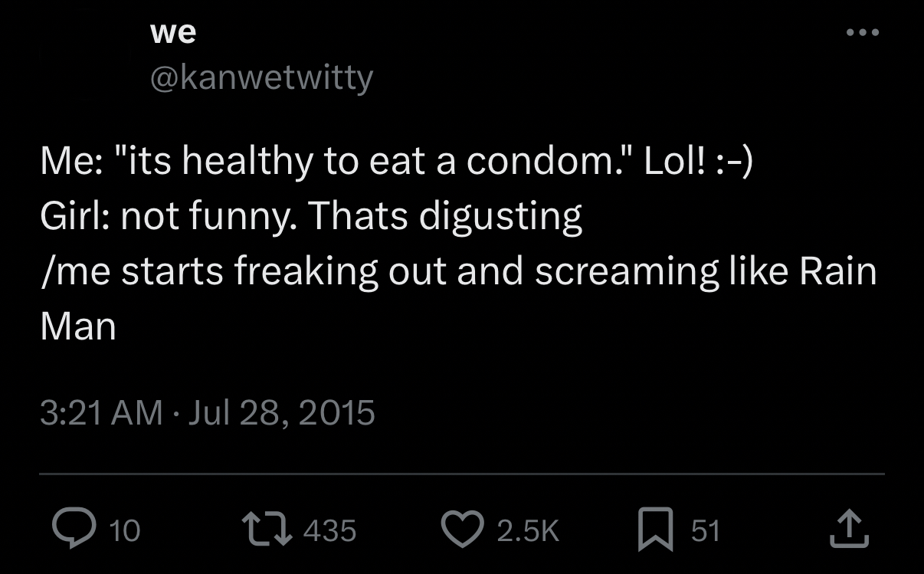Click the reply count of 10

pyautogui.click(x=124, y=530)
